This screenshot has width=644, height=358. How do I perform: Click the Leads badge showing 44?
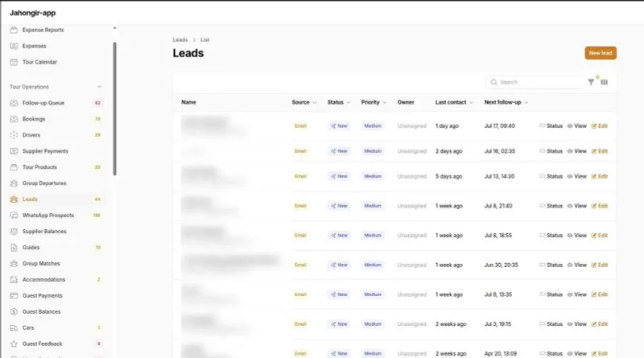(97, 200)
